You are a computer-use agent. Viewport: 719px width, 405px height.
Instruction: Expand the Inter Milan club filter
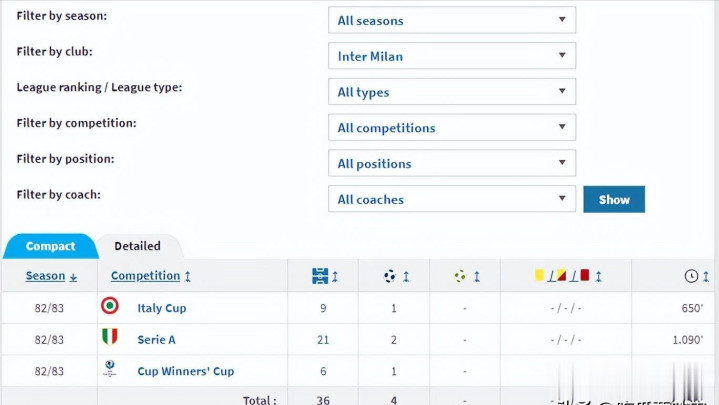pyautogui.click(x=452, y=56)
